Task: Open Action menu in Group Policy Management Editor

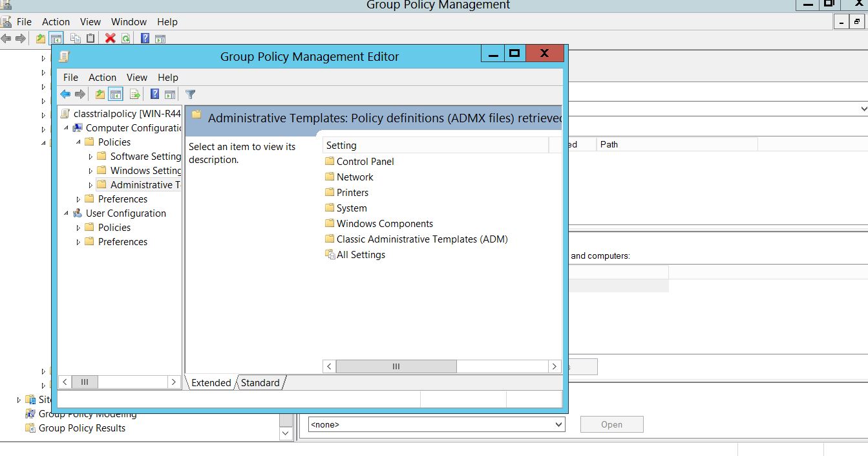Action: [x=102, y=78]
